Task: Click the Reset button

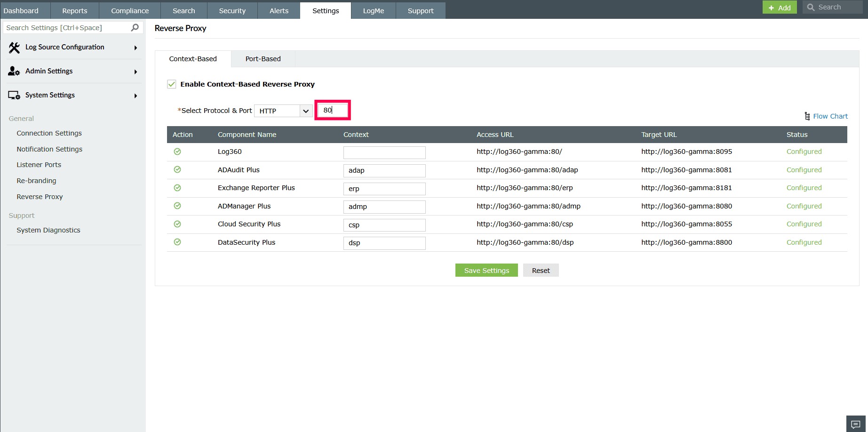Action: pos(541,270)
